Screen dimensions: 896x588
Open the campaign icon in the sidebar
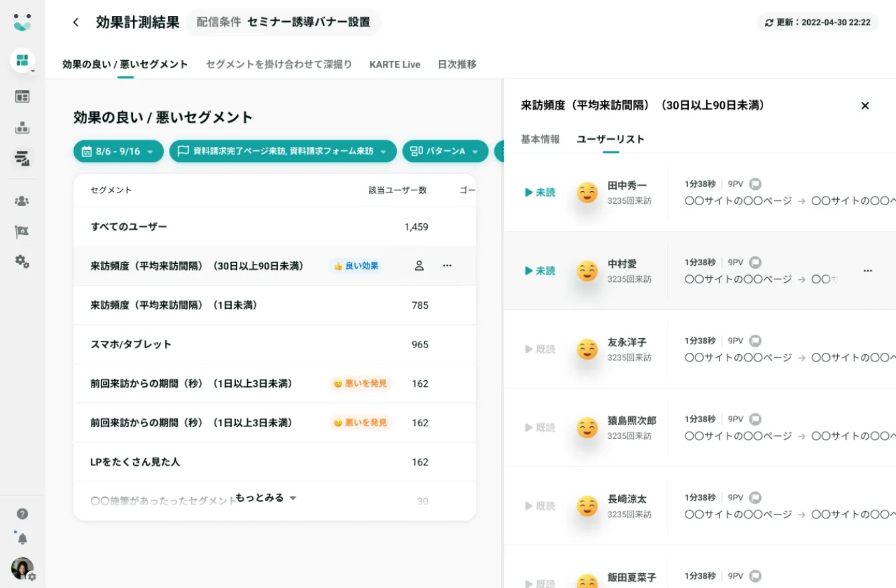pyautogui.click(x=22, y=128)
